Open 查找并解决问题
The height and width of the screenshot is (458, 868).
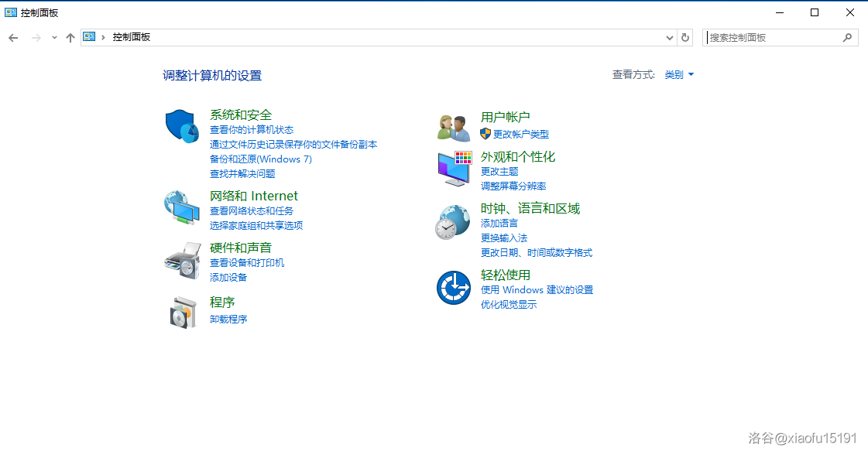242,174
